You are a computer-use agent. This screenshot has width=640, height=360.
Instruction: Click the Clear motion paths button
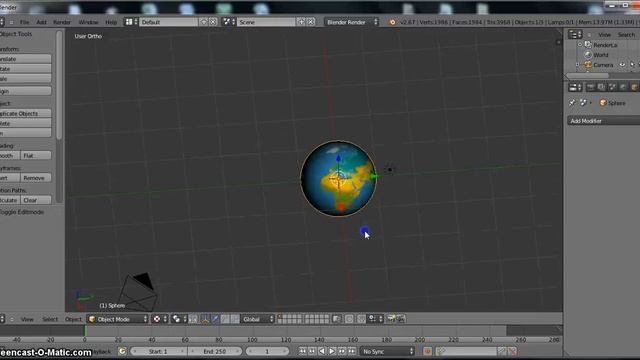tap(36, 200)
